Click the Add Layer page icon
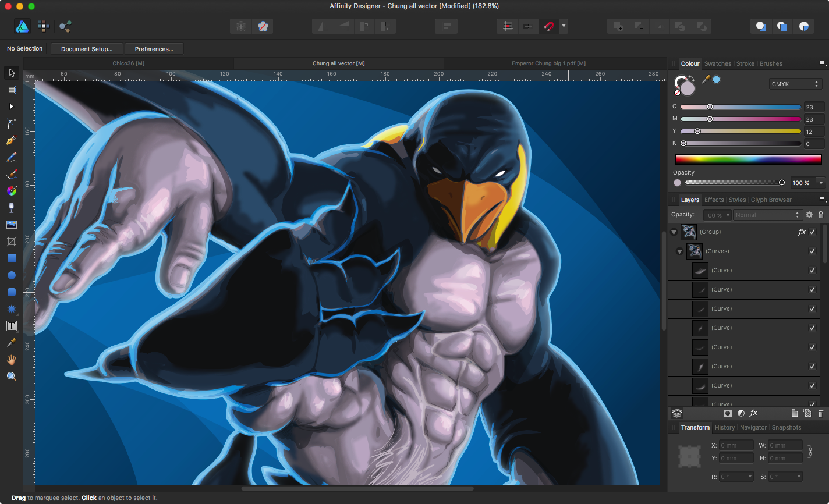 pyautogui.click(x=794, y=413)
